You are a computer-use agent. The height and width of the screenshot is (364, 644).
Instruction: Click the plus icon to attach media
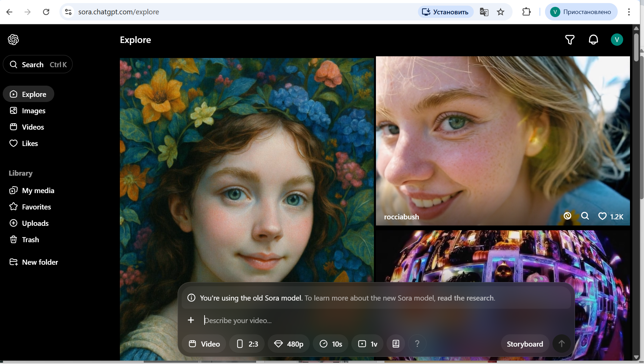click(x=191, y=320)
